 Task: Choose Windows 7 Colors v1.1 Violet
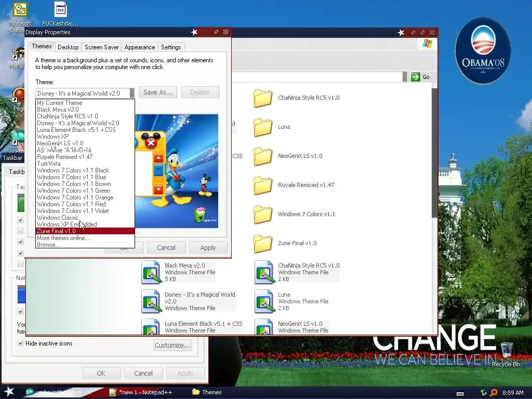pyautogui.click(x=85, y=211)
